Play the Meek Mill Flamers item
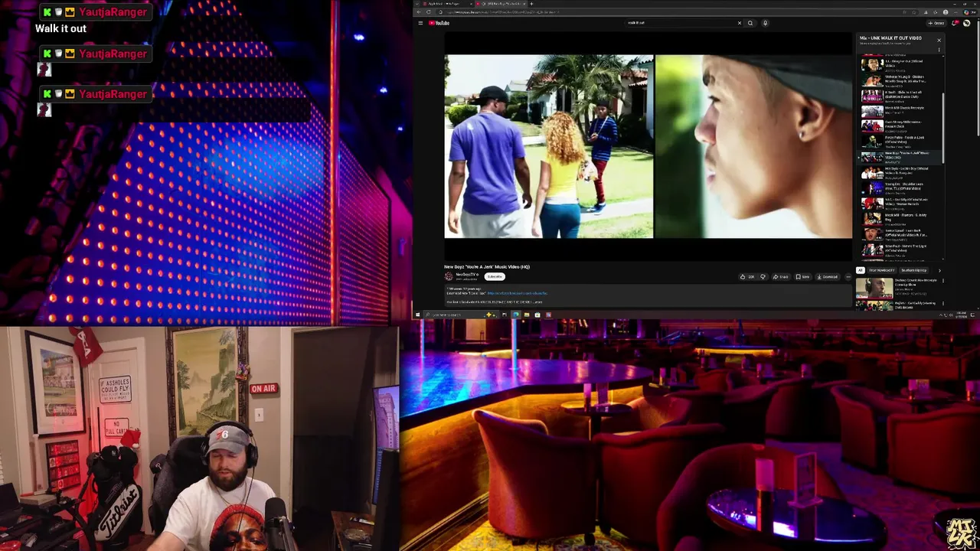 coord(899,219)
